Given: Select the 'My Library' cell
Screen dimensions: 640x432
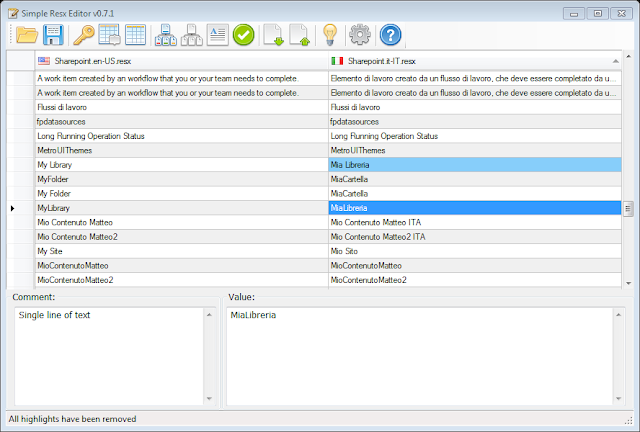Looking at the screenshot, I should tap(181, 165).
